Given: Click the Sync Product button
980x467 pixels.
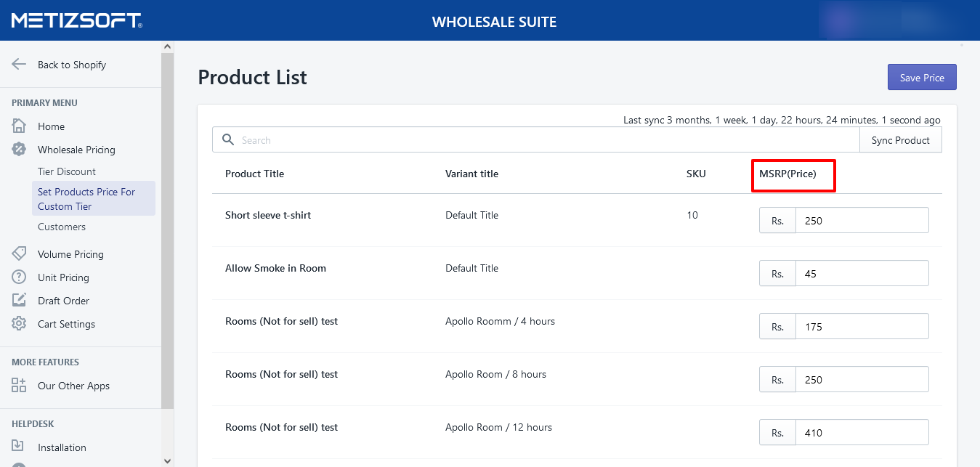Looking at the screenshot, I should 900,140.
